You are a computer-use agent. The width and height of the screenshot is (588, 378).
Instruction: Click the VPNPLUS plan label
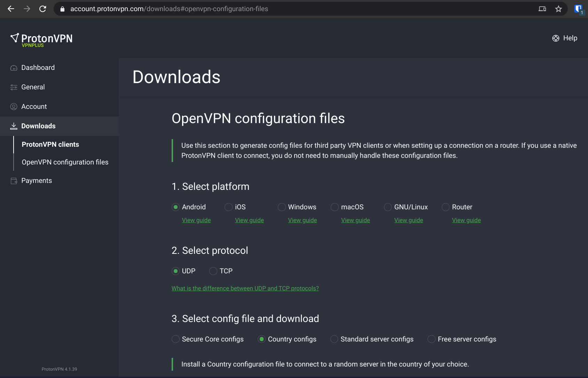33,46
